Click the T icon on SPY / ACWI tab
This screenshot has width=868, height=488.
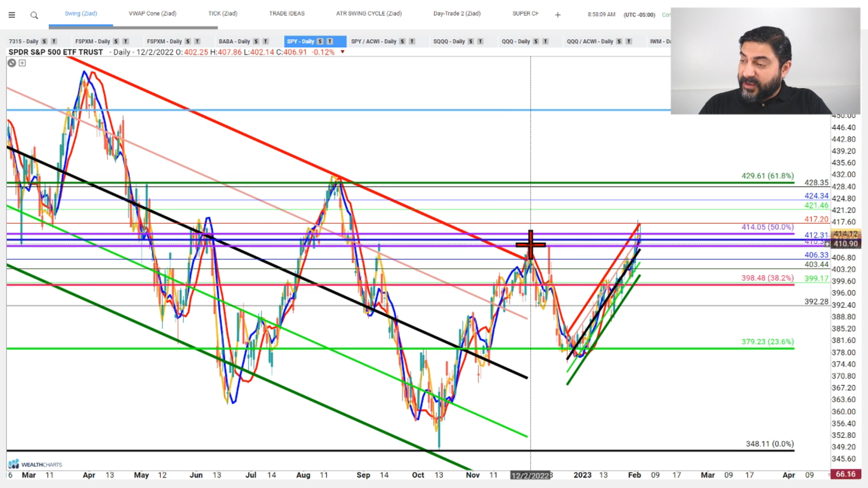pos(412,41)
